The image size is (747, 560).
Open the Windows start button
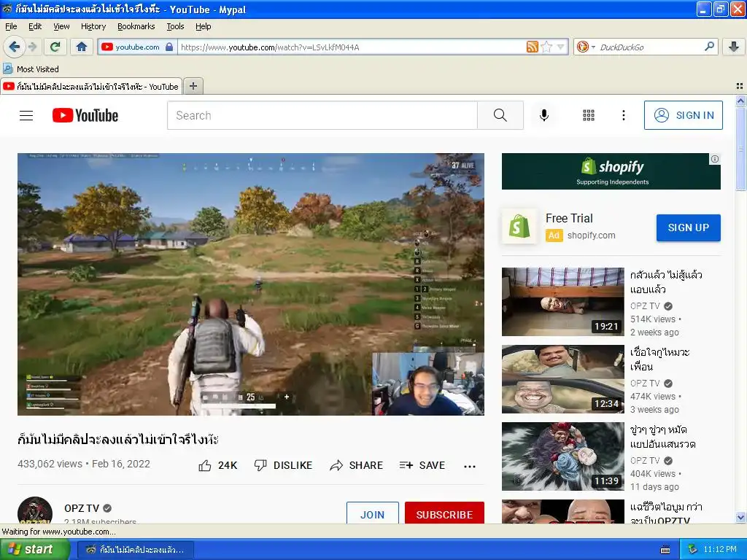click(35, 549)
